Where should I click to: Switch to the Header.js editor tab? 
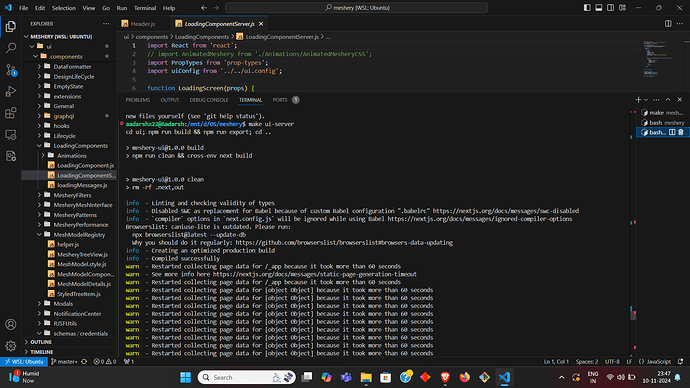(143, 24)
